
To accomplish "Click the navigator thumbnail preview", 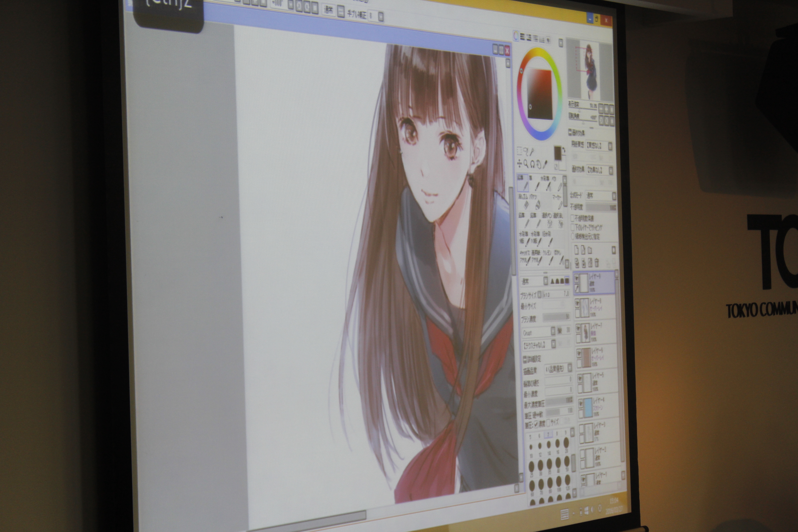I will click(590, 69).
